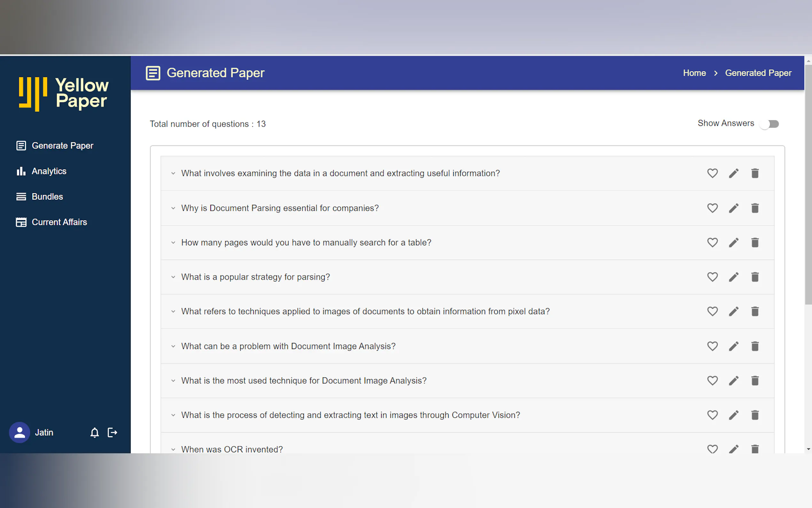Delete the 'most used technique' question
812x508 pixels.
point(755,381)
